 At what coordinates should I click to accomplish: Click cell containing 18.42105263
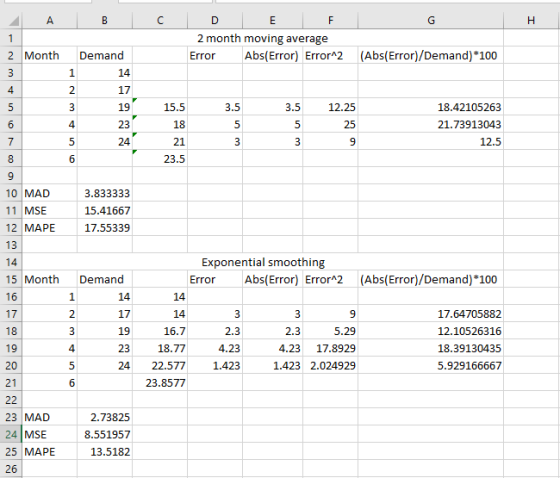431,107
